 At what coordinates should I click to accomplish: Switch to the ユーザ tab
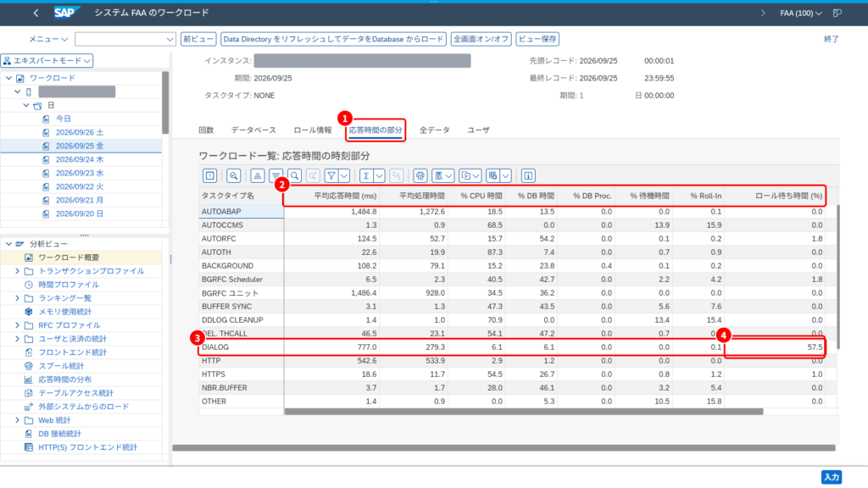point(478,130)
